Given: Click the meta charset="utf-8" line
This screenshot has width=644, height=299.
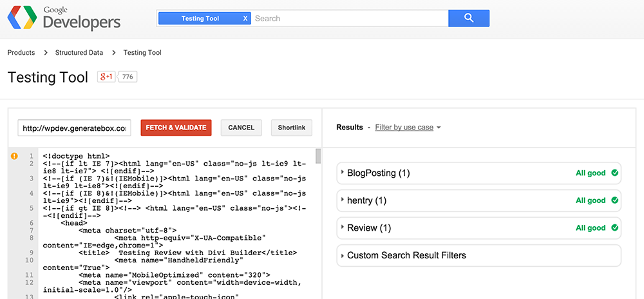Looking at the screenshot, I should click(x=128, y=231).
